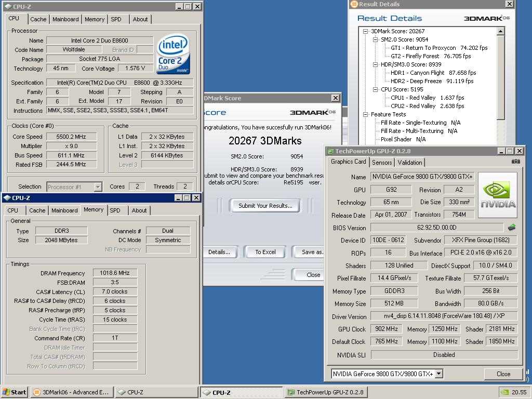Click the GPU Clock value 902 MHz
The width and height of the screenshot is (532, 399).
386,329
